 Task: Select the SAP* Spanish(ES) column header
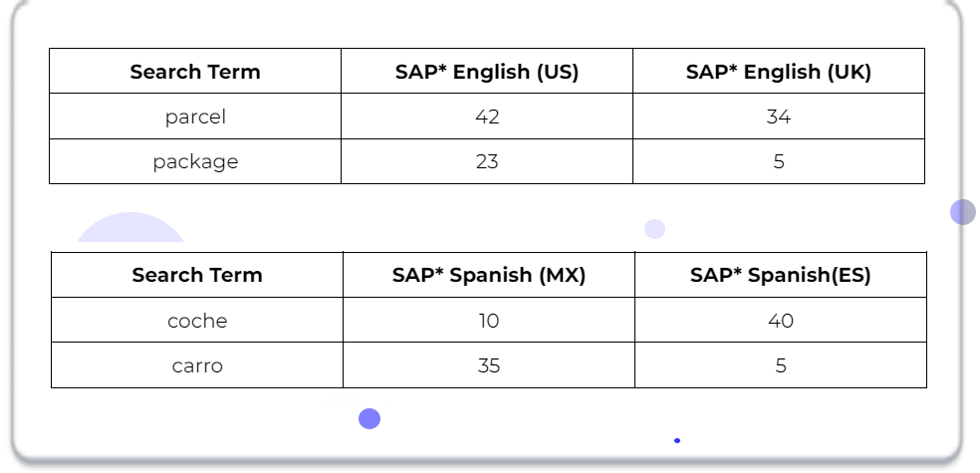point(781,275)
